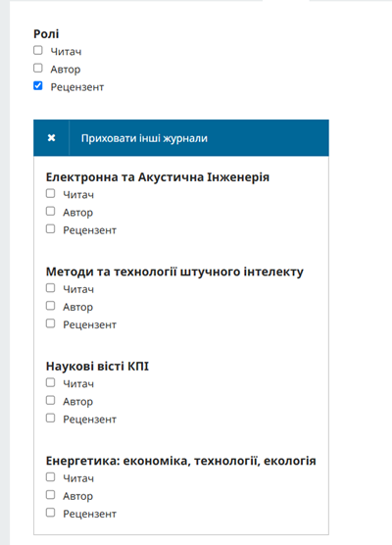
Task: Check Автор for Методи та технології штучного інтелекту
Action: [x=50, y=306]
